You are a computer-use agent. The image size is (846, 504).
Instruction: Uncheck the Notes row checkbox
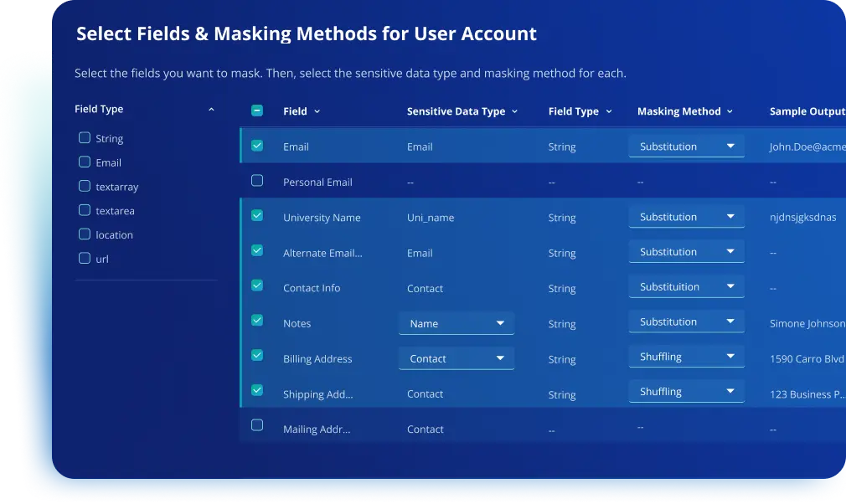257,321
